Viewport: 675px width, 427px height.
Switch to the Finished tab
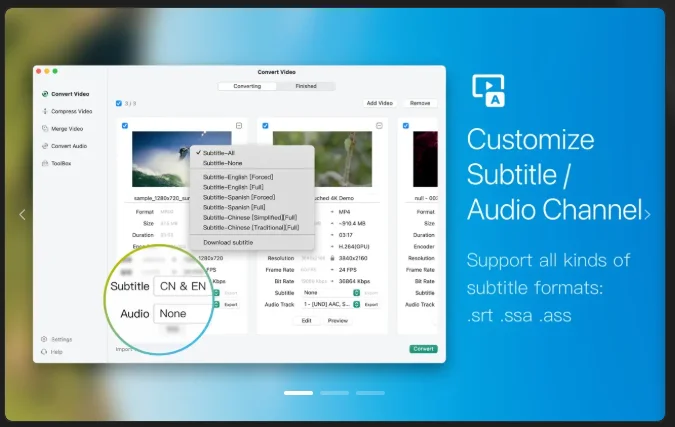click(x=306, y=86)
